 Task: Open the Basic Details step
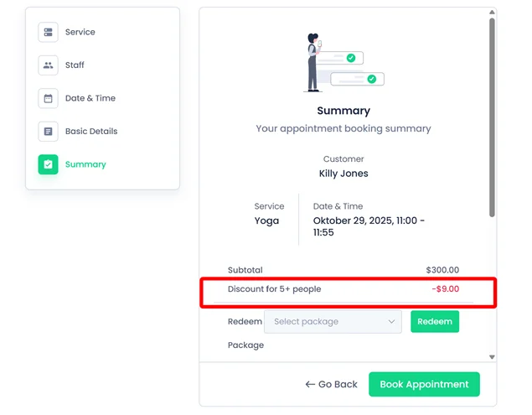pos(91,132)
